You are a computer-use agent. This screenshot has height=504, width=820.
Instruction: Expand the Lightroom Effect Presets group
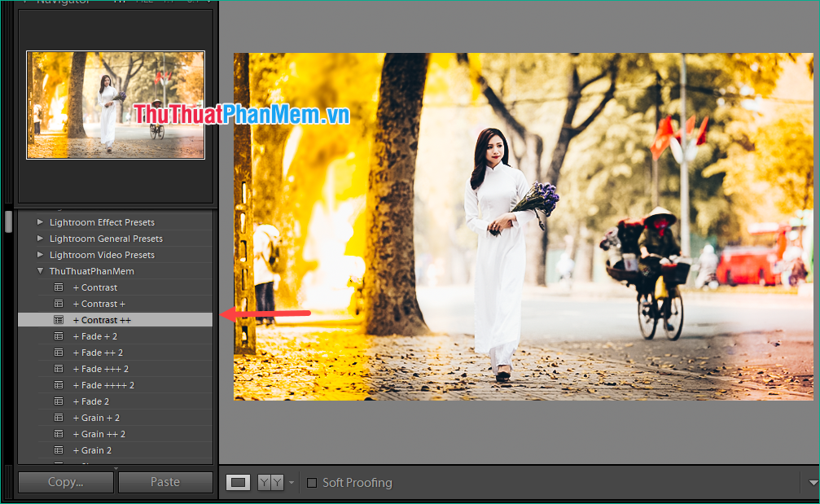(x=39, y=221)
